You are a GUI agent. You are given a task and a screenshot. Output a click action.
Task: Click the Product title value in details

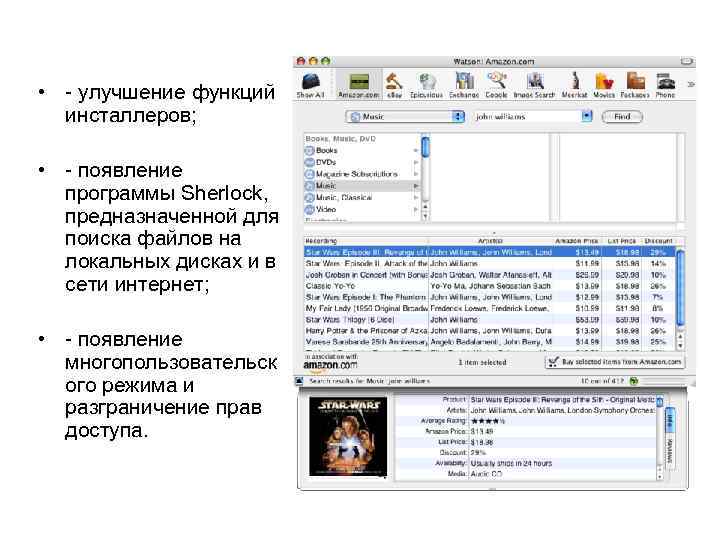[x=563, y=400]
